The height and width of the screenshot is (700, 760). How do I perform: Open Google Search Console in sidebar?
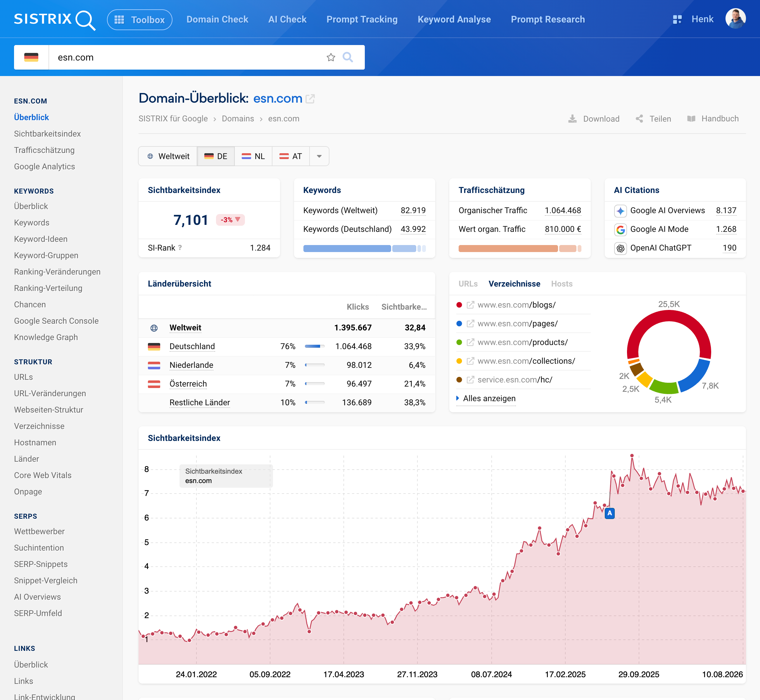[56, 321]
